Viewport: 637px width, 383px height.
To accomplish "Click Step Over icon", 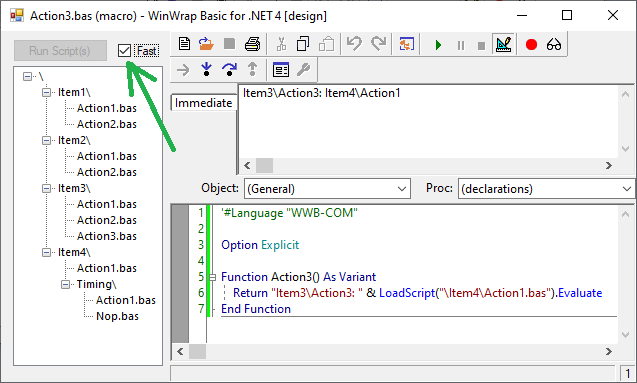I will coord(230,69).
